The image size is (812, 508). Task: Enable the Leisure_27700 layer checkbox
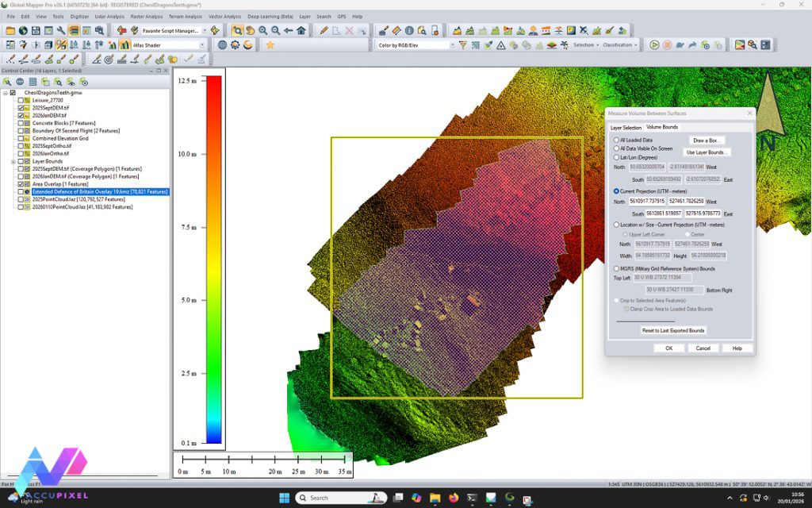tap(21, 101)
